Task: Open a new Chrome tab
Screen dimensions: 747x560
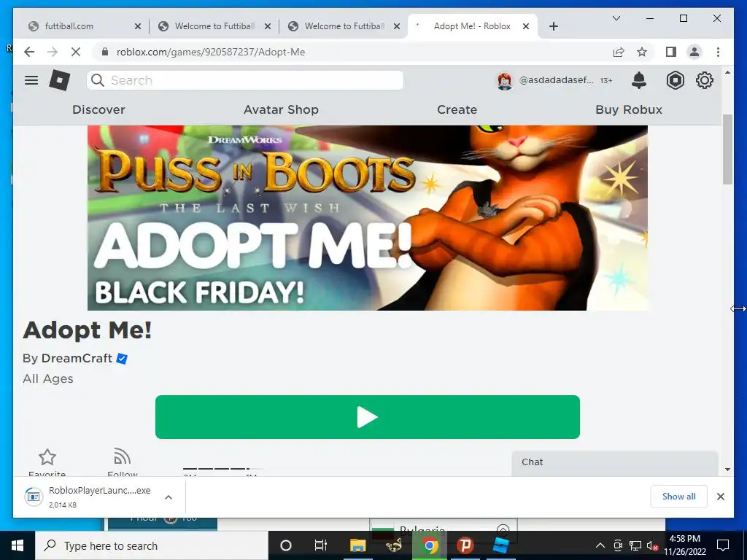Action: (553, 26)
